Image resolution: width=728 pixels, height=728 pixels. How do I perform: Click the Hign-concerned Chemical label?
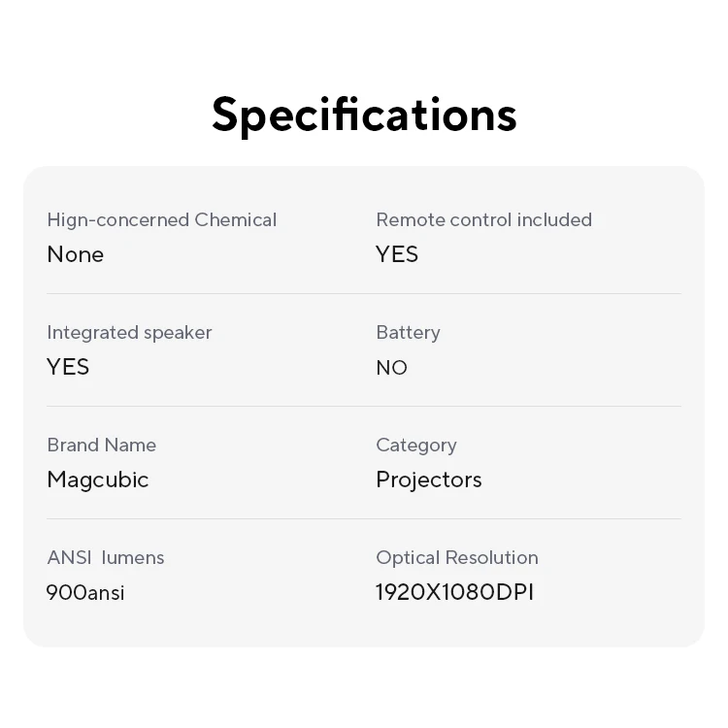(x=161, y=219)
